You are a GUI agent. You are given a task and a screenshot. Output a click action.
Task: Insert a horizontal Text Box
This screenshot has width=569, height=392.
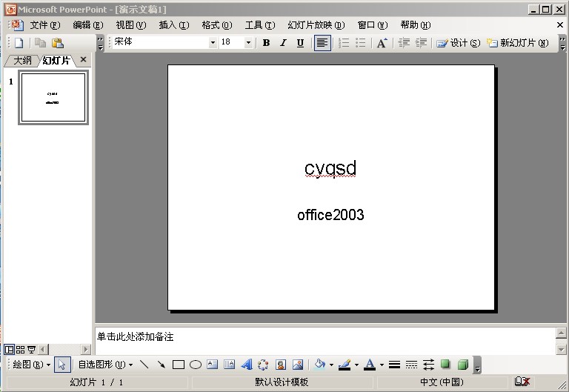click(x=213, y=365)
